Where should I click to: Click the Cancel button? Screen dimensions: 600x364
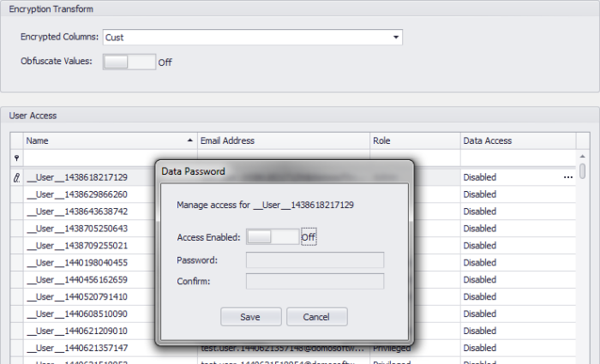point(317,317)
